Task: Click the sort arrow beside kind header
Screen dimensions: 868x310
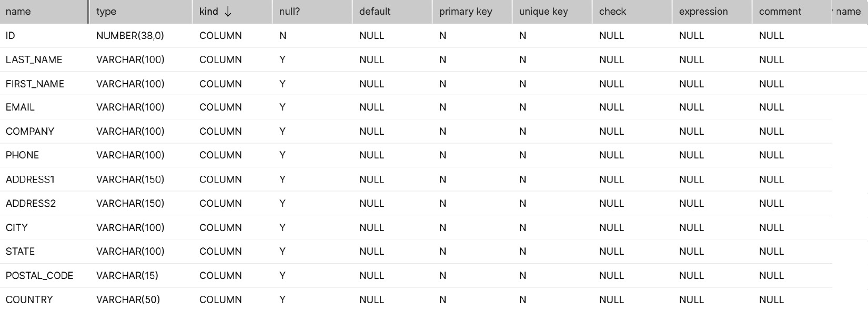Action: click(228, 12)
